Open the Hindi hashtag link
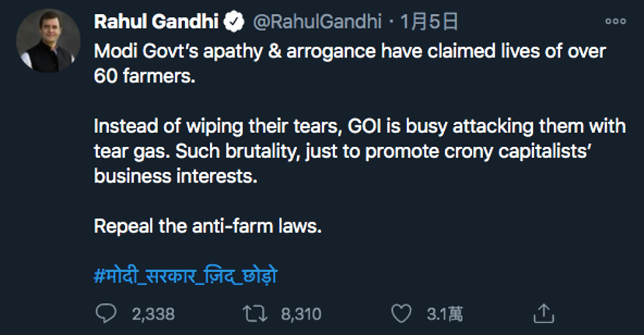Viewport: 644px width, 335px height. 186,276
